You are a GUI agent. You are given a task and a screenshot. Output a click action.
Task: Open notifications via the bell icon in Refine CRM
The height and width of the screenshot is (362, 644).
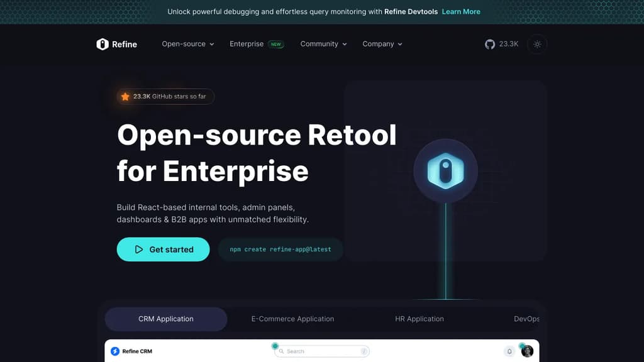click(509, 351)
